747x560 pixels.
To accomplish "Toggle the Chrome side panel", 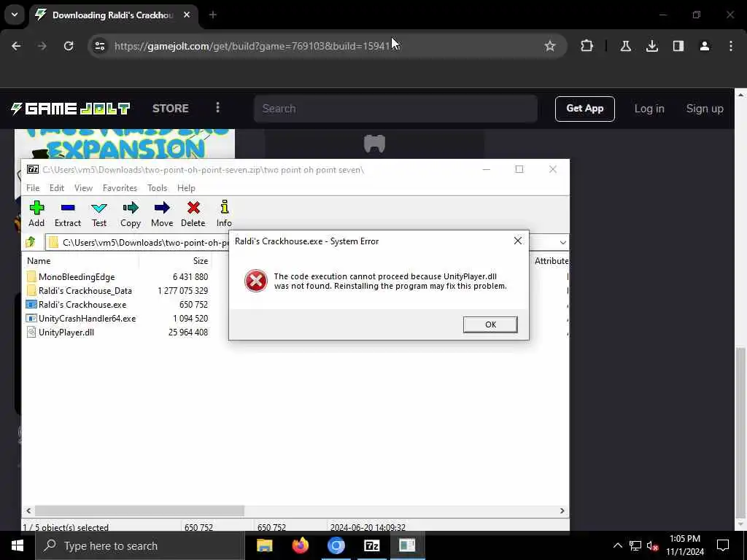I will [678, 46].
